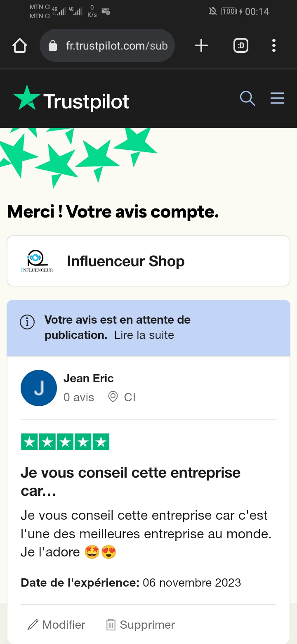The width and height of the screenshot is (297, 644).
Task: Tap the reviewer name Jean Eric
Action: [88, 378]
